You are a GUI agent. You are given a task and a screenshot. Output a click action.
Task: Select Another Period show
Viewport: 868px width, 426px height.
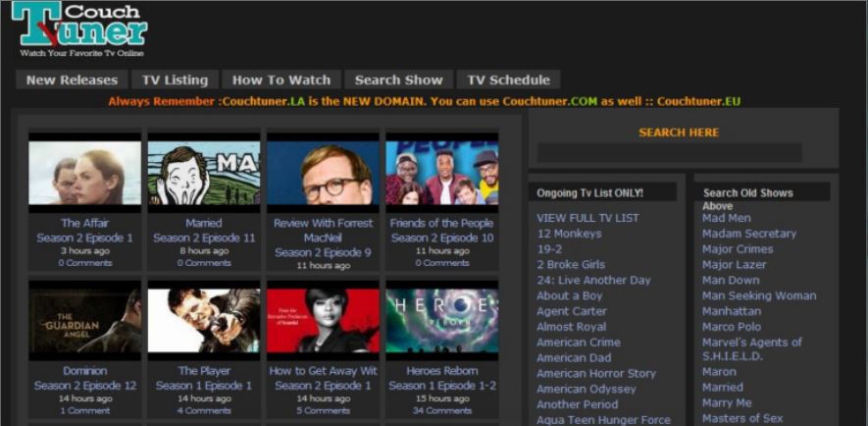click(x=577, y=403)
